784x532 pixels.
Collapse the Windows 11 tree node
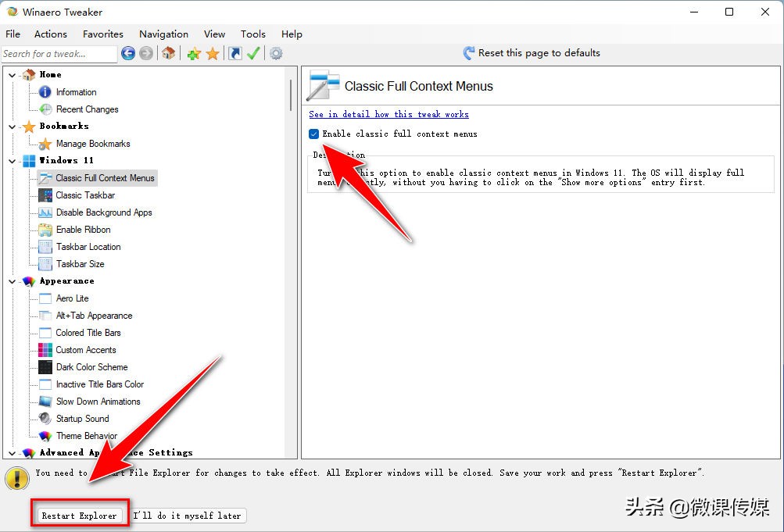pyautogui.click(x=12, y=161)
